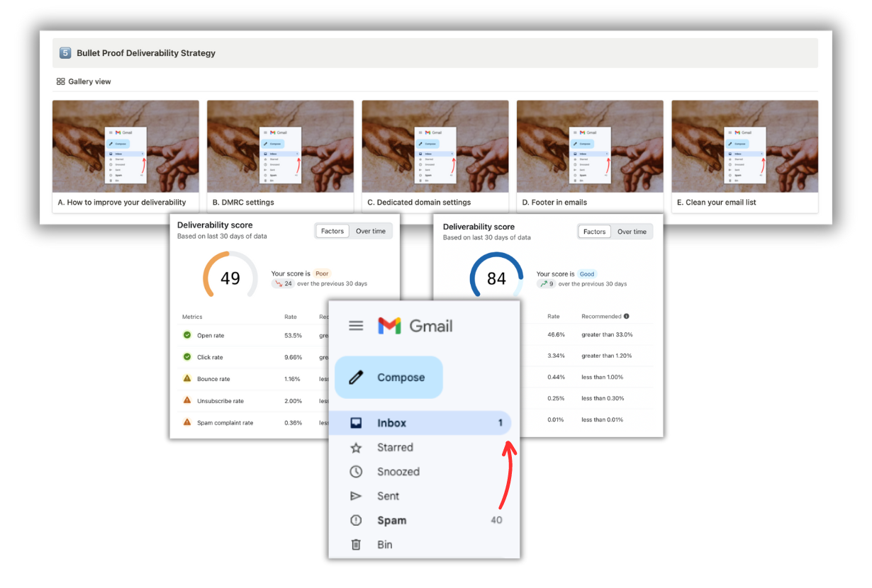
Task: Click the Sent arrow icon
Action: pos(356,497)
